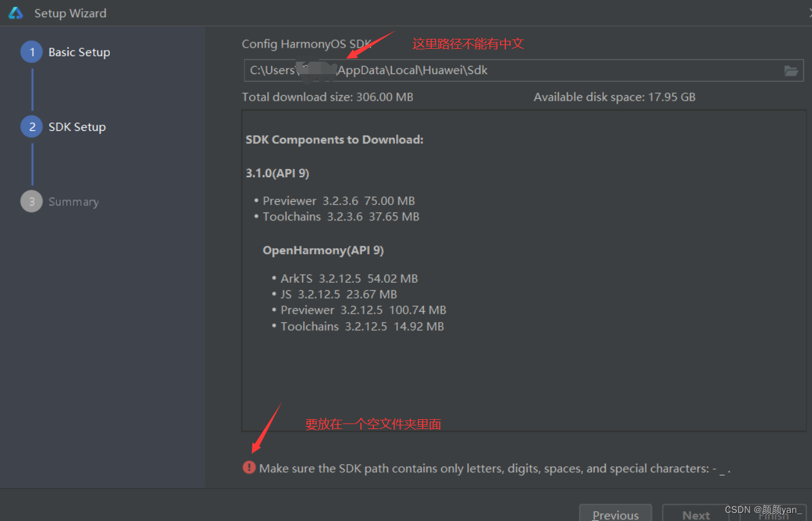
Task: Click the Next button
Action: click(x=696, y=514)
